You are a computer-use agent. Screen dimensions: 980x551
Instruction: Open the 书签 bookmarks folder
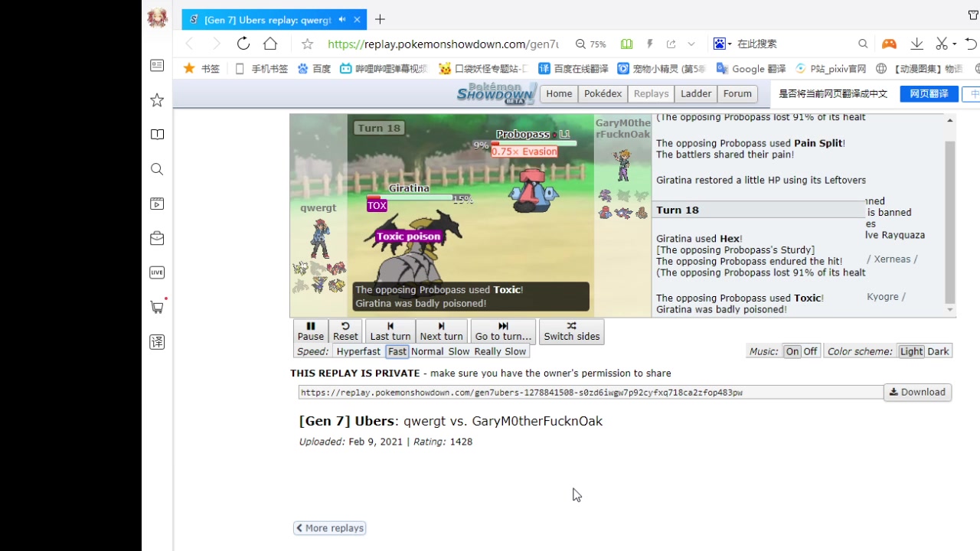click(201, 68)
